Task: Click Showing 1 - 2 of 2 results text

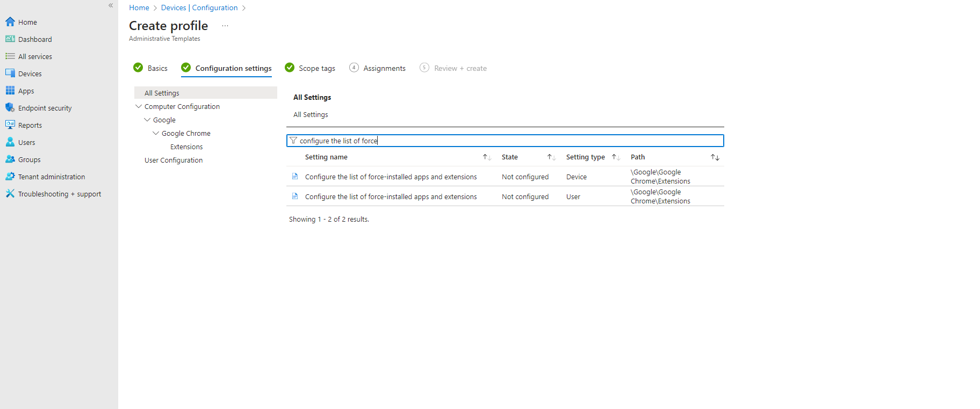Action: (329, 219)
